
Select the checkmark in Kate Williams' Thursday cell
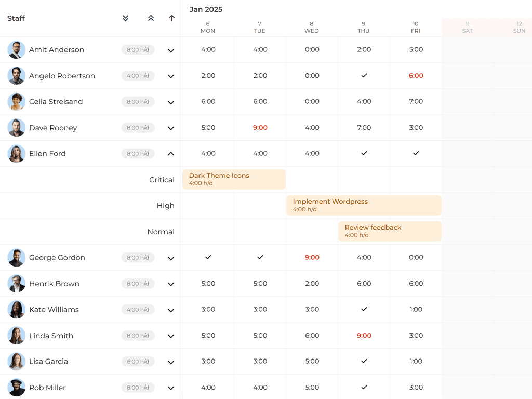363,309
